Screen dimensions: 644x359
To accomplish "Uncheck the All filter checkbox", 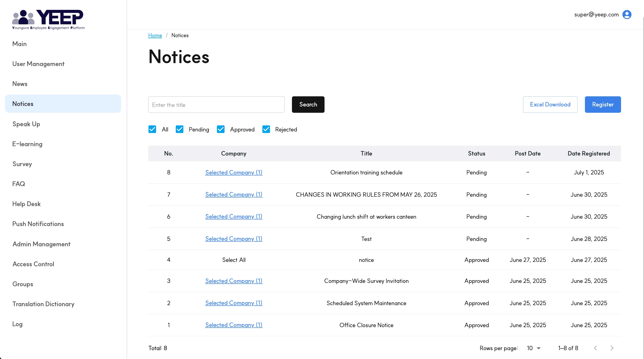I will (152, 129).
